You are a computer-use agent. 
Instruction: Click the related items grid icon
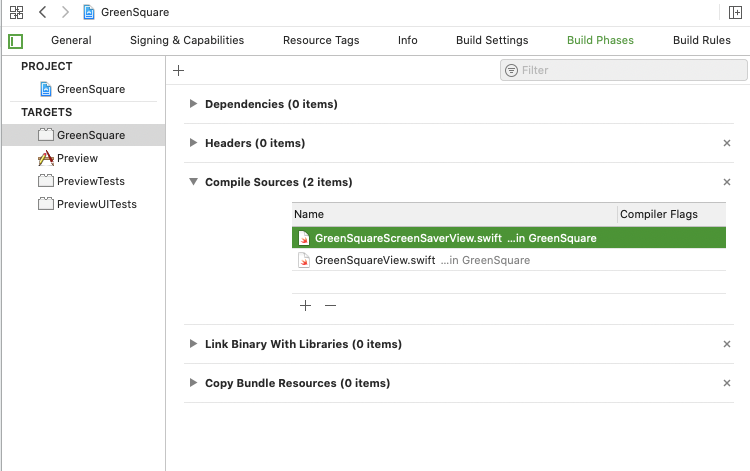16,12
